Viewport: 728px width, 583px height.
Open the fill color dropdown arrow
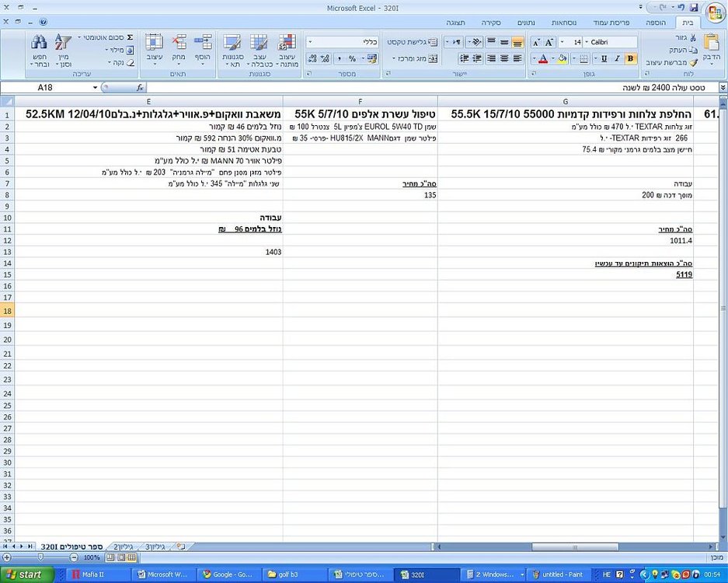pyautogui.click(x=553, y=58)
